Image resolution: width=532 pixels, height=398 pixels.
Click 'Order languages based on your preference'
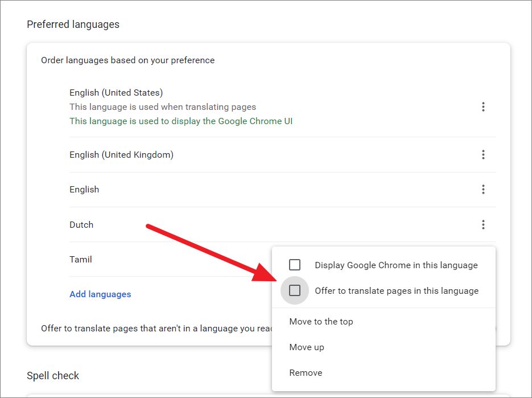128,60
